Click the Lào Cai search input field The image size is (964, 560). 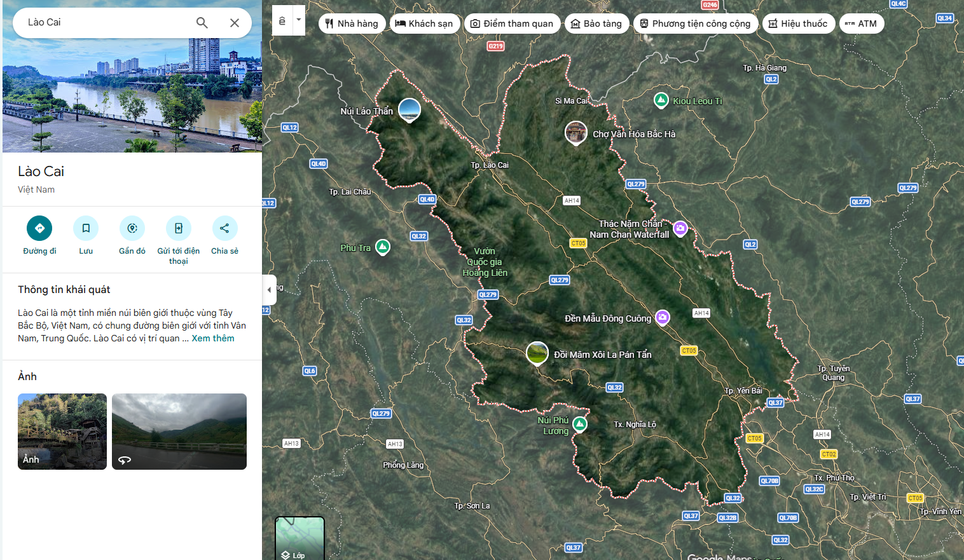click(x=105, y=23)
